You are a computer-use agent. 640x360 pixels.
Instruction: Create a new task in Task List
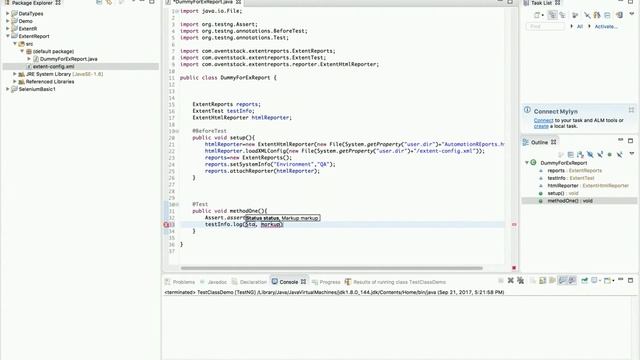(537, 15)
